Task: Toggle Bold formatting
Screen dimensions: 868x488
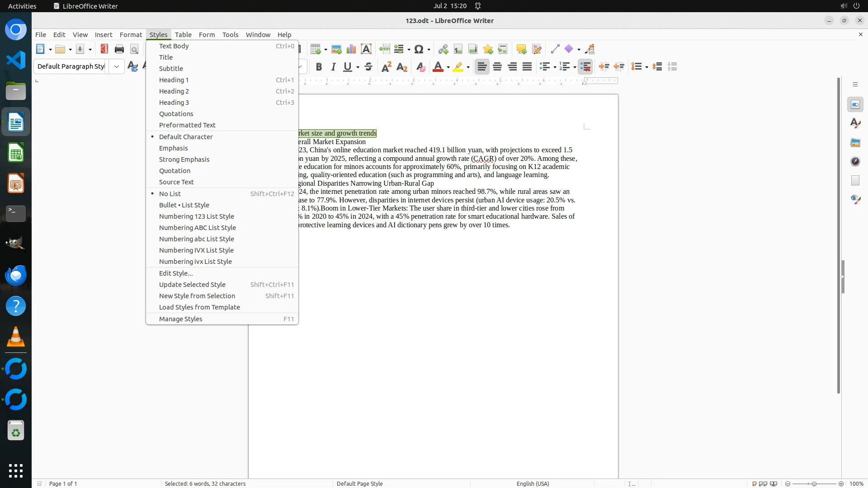Action: tap(319, 67)
